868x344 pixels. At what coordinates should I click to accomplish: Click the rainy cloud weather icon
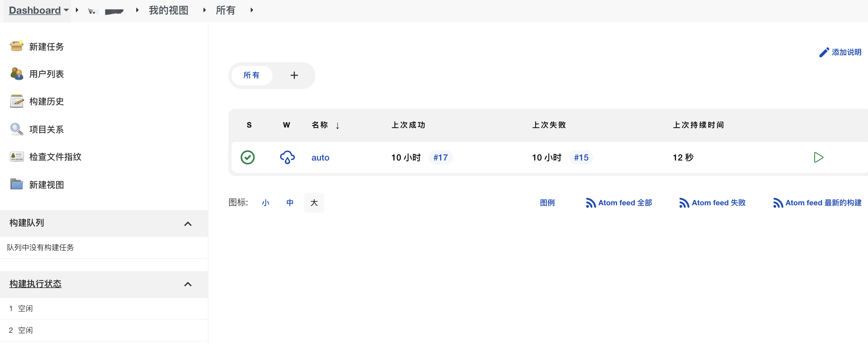pos(287,157)
